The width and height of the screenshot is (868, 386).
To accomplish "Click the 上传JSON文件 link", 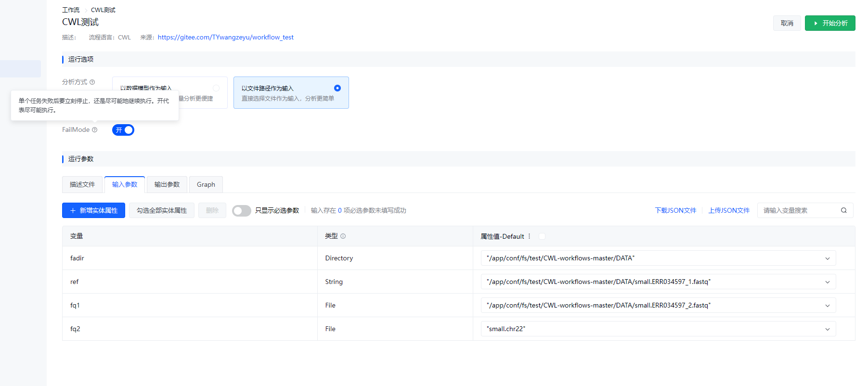I will pyautogui.click(x=729, y=210).
